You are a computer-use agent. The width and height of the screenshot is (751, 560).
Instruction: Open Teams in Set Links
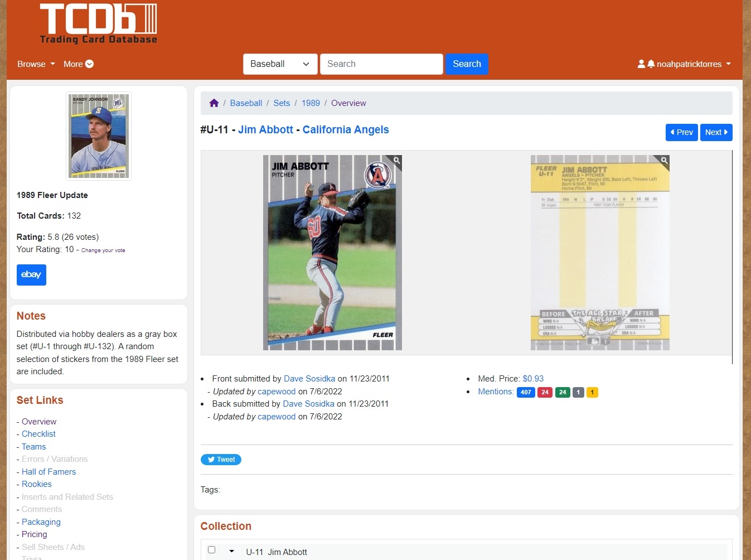point(33,447)
